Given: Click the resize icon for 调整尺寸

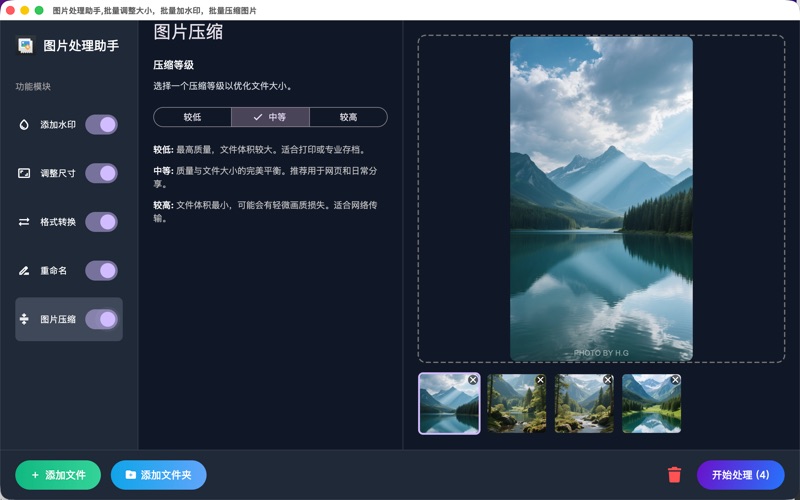Looking at the screenshot, I should [x=24, y=173].
